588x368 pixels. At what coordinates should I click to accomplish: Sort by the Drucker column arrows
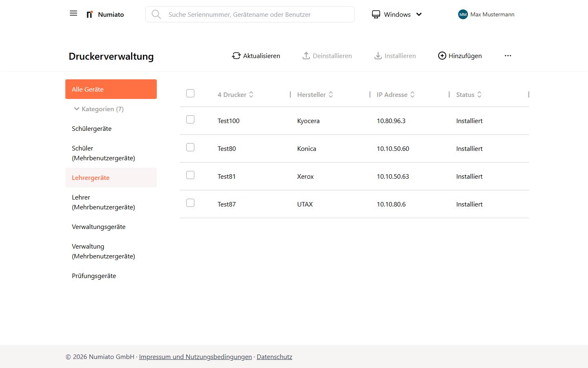[x=251, y=94]
